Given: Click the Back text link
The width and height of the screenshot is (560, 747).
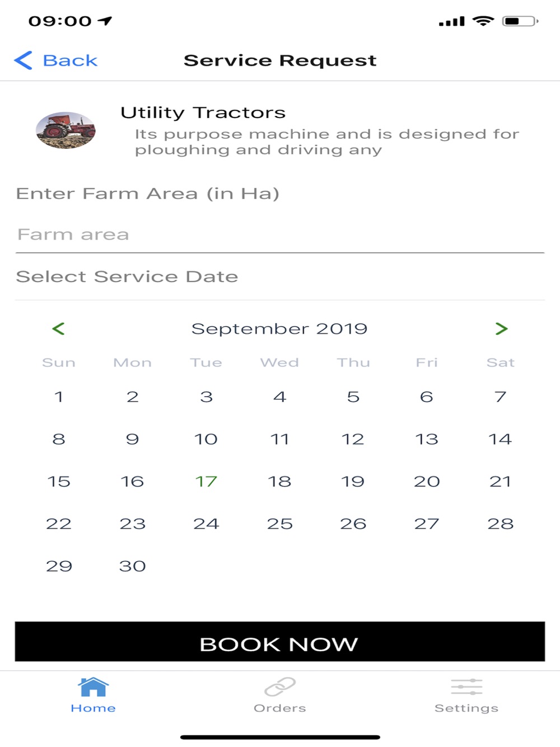Looking at the screenshot, I should point(70,60).
